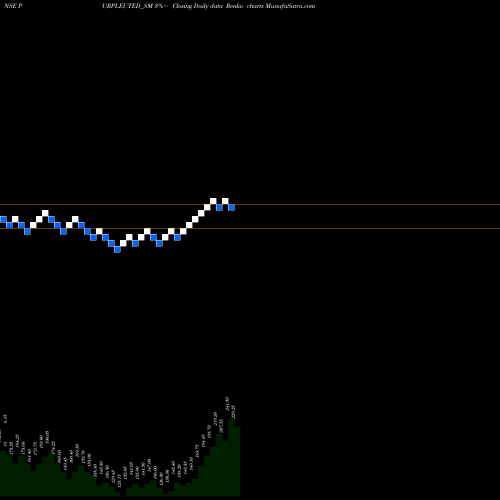
Task: Click the "Closing Daily data" title text
Action: pyautogui.click(x=197, y=6)
